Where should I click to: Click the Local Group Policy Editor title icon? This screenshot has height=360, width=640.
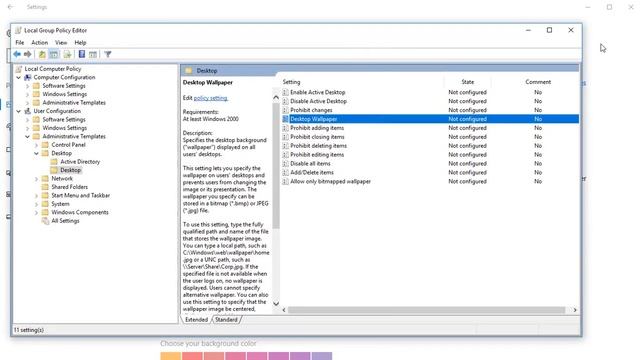pos(18,31)
